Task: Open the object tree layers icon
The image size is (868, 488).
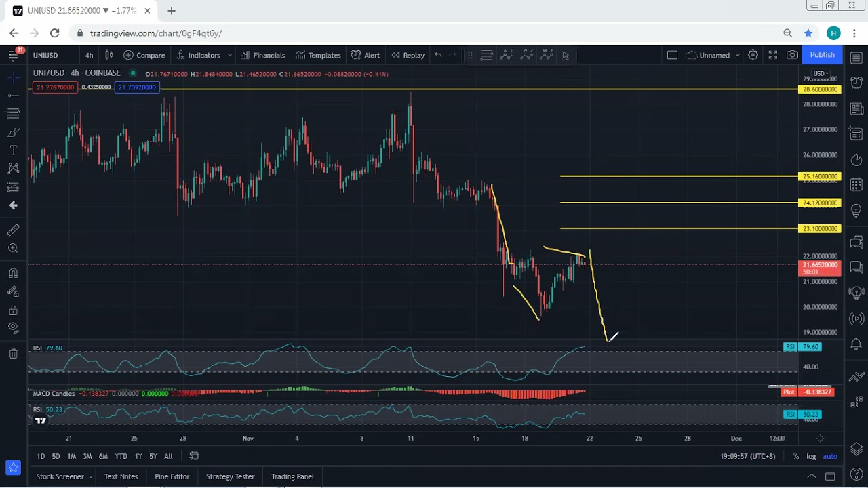Action: tap(856, 449)
